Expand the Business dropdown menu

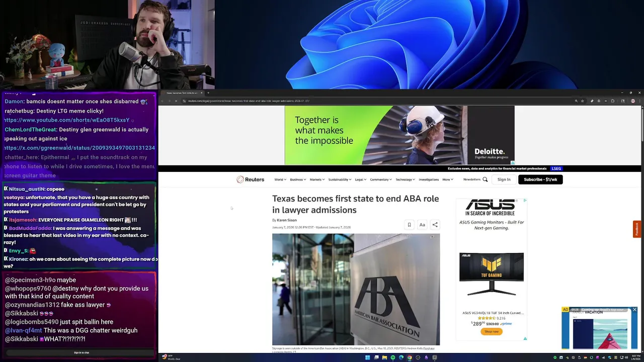(298, 179)
